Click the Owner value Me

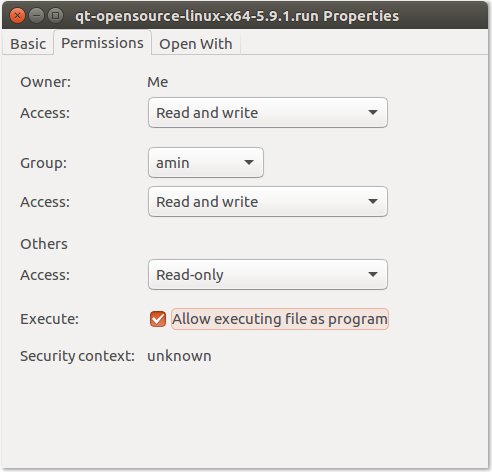(x=158, y=82)
